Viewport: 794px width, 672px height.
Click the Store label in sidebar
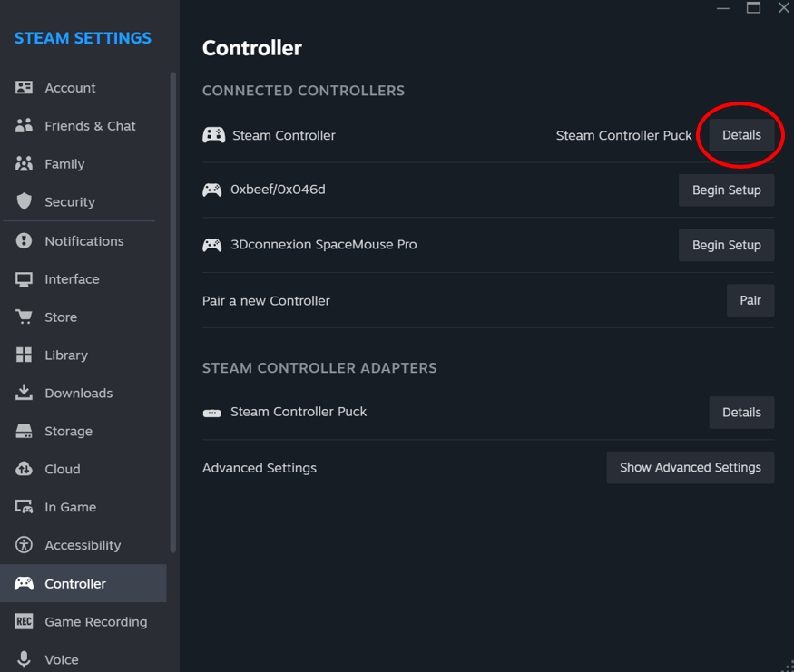tap(61, 317)
